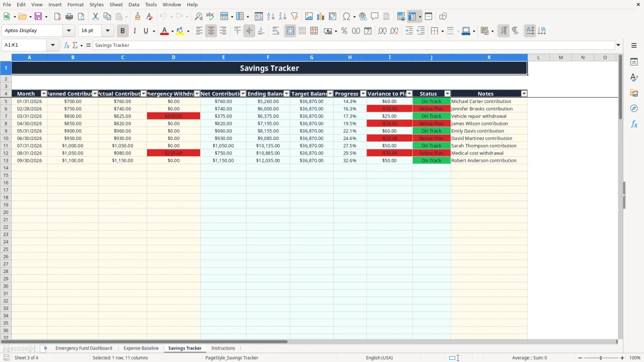
Task: Toggle Merge and Center Cells button
Action: pos(290,31)
